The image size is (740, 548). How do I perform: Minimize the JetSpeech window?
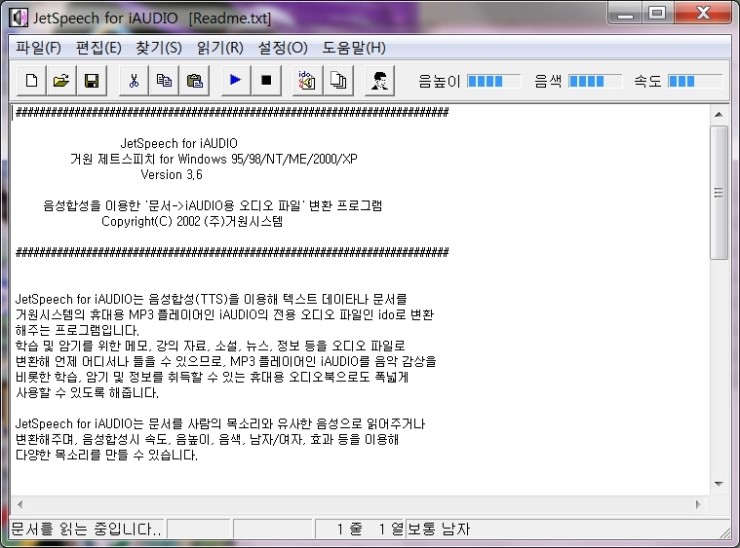point(626,13)
